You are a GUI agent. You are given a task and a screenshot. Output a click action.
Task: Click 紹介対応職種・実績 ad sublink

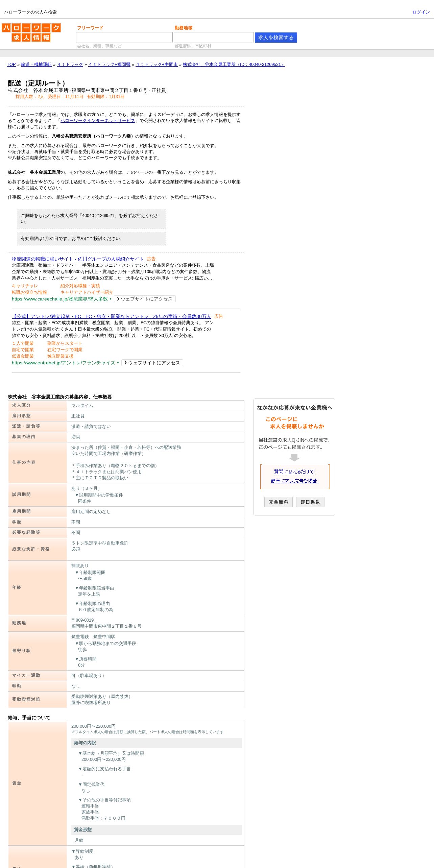point(80,286)
